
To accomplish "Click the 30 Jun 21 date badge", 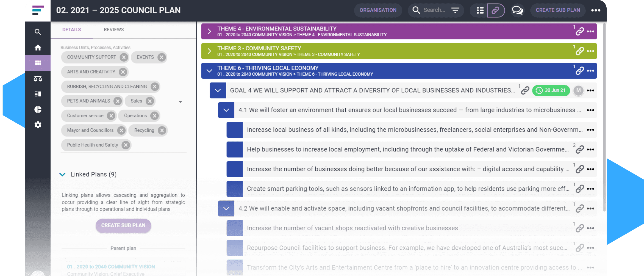I will pyautogui.click(x=551, y=90).
